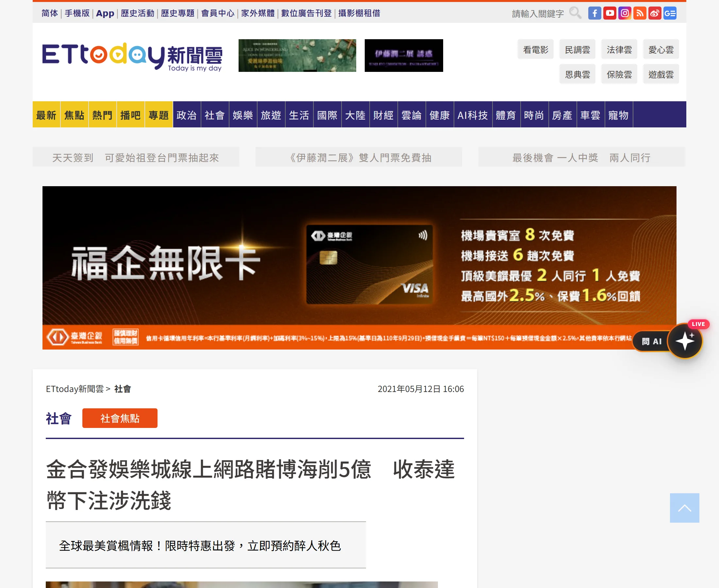Click the 愛心雲 button
This screenshot has width=719, height=588.
(x=661, y=49)
